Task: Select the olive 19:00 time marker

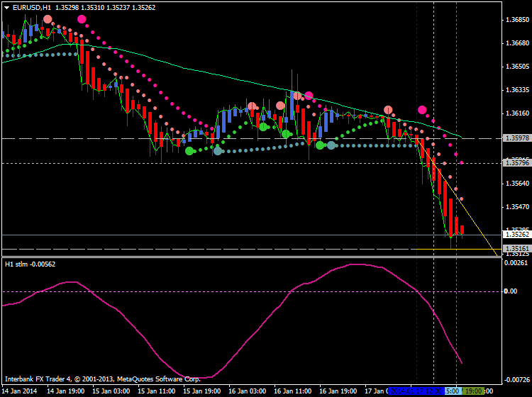Action: (474, 391)
